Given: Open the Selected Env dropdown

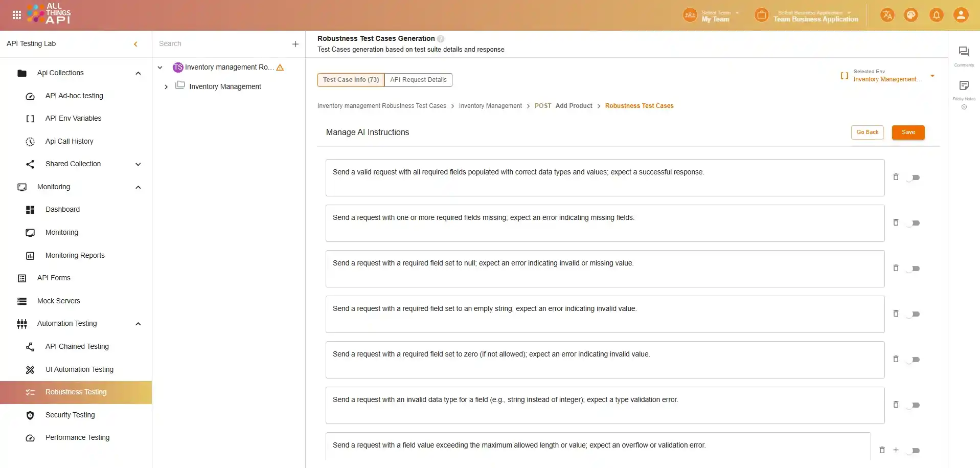Looking at the screenshot, I should click(932, 76).
